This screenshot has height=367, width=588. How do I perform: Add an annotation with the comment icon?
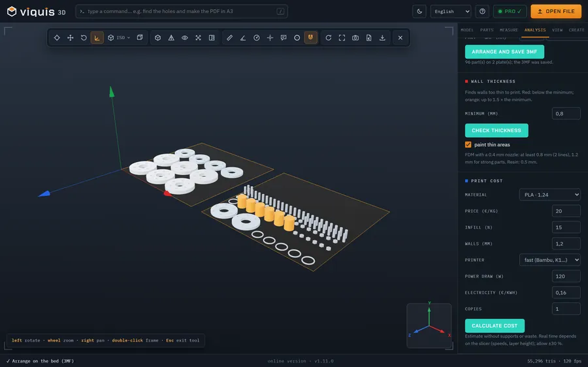click(x=284, y=38)
